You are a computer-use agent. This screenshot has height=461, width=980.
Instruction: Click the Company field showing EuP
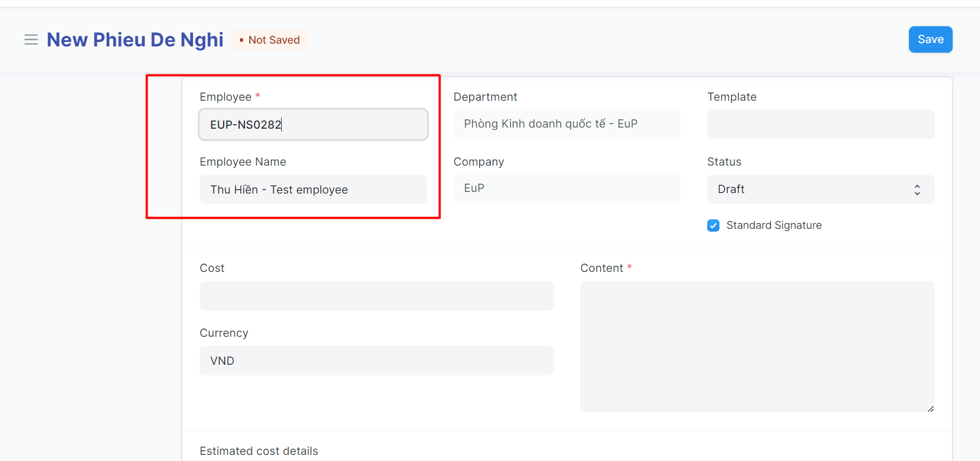(566, 189)
